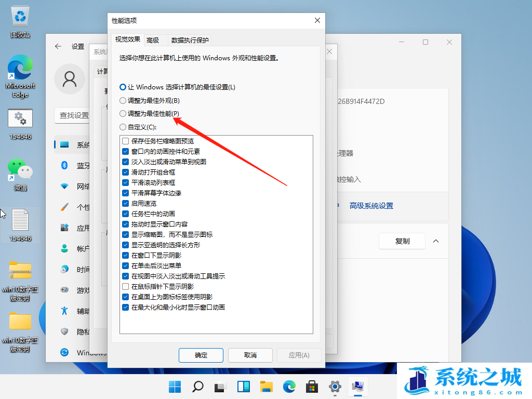Select the 帐户 (Accounts) sidebar icon
Screen dimensions: 532x399
(63, 248)
